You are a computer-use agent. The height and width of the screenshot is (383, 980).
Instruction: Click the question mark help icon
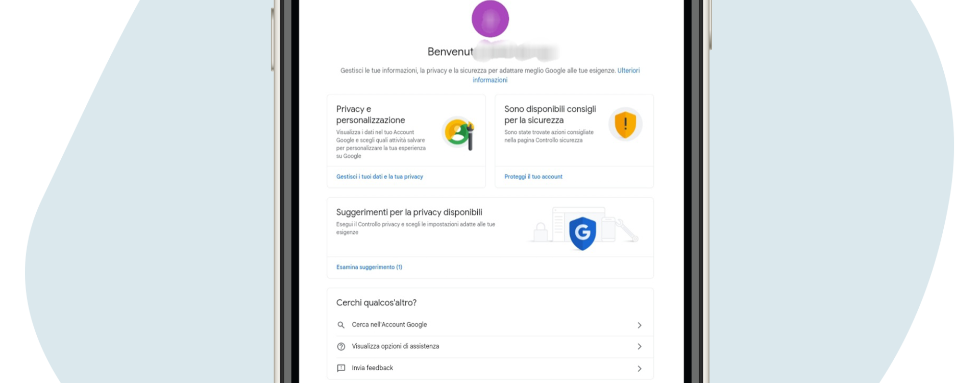[x=341, y=347]
